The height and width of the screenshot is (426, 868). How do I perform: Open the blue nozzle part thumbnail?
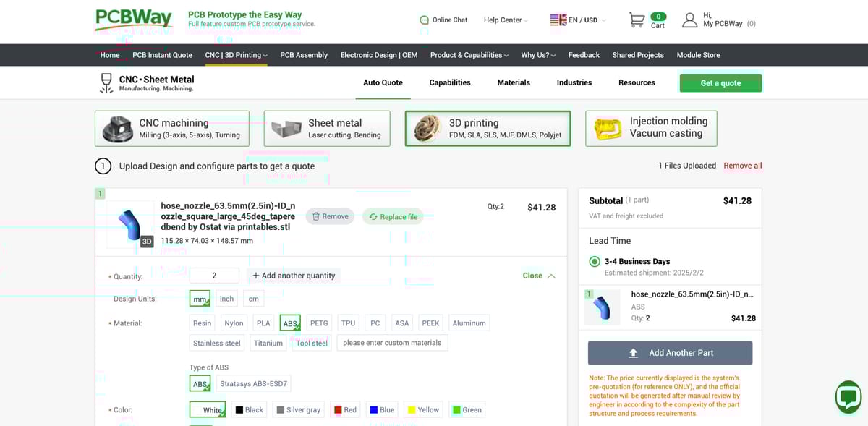tap(130, 224)
